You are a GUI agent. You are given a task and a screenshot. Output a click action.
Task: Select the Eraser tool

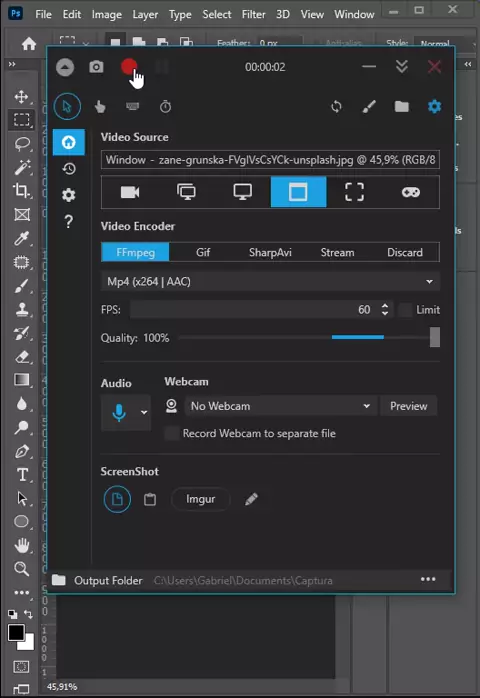(x=21, y=357)
